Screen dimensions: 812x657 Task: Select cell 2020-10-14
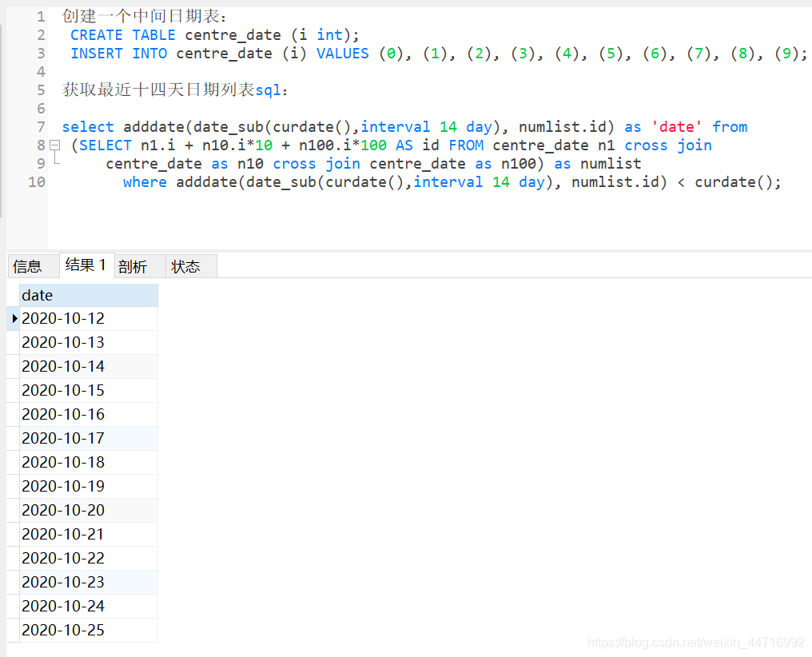point(89,367)
